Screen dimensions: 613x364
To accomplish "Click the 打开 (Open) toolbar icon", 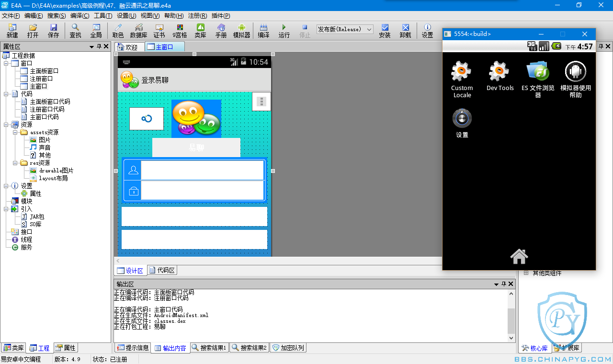I will pyautogui.click(x=33, y=31).
